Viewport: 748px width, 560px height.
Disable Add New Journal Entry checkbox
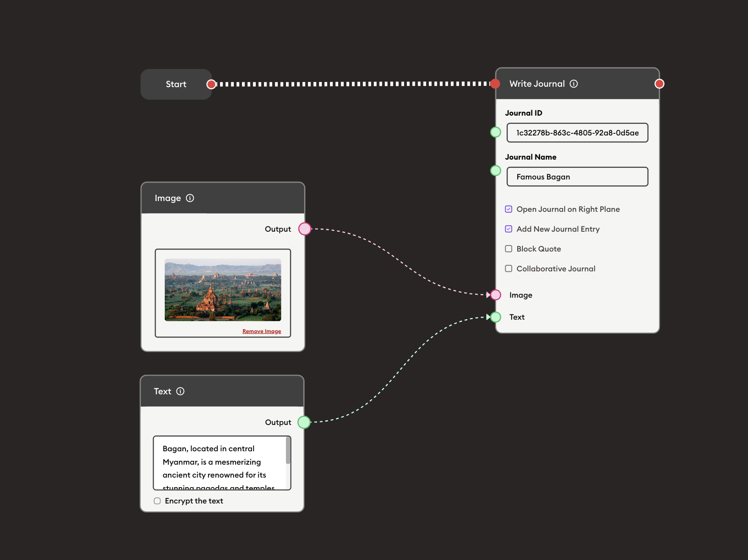coord(509,229)
